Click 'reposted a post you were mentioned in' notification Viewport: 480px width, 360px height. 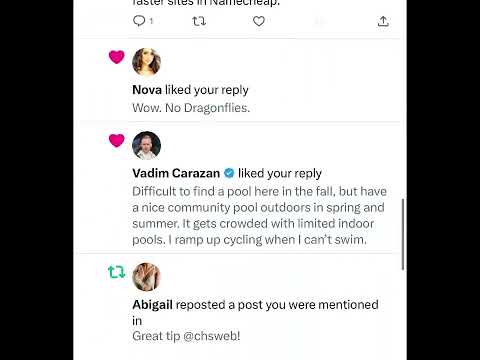[255, 312]
